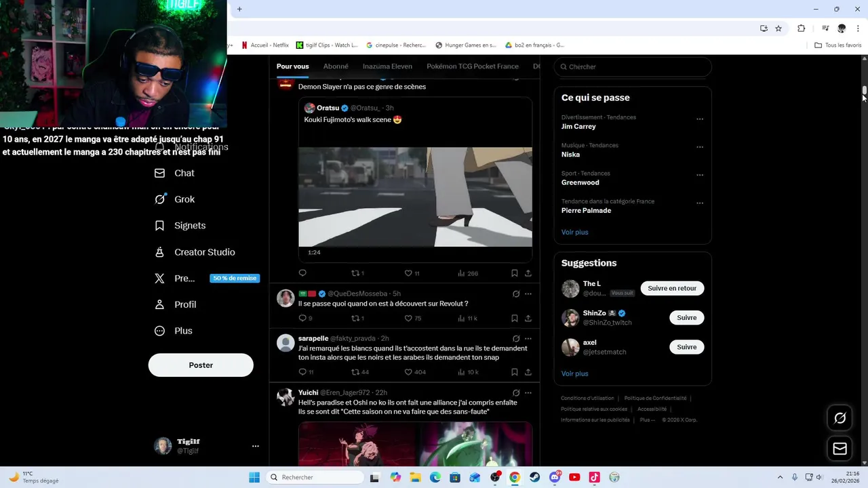Open Discord from the taskbar

555,477
